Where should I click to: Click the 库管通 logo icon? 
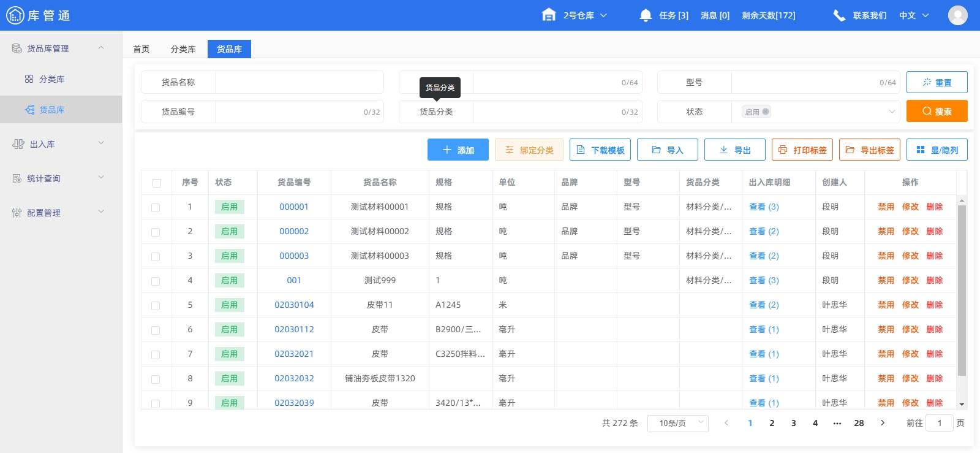15,15
